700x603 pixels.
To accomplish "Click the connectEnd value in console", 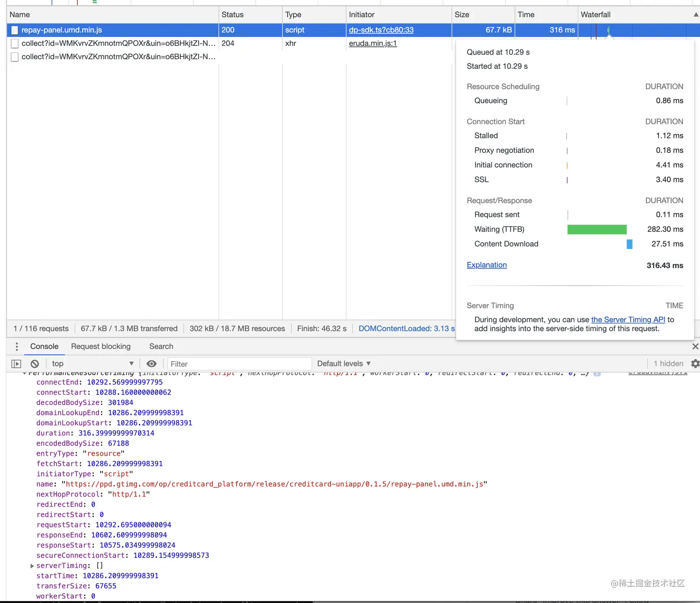I will click(125, 382).
